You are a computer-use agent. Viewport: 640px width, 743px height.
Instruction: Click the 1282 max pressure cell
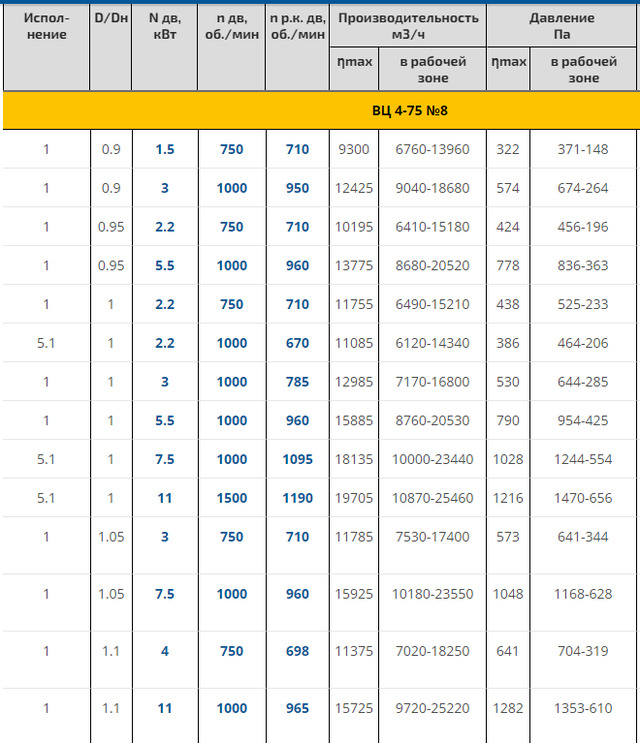508,709
